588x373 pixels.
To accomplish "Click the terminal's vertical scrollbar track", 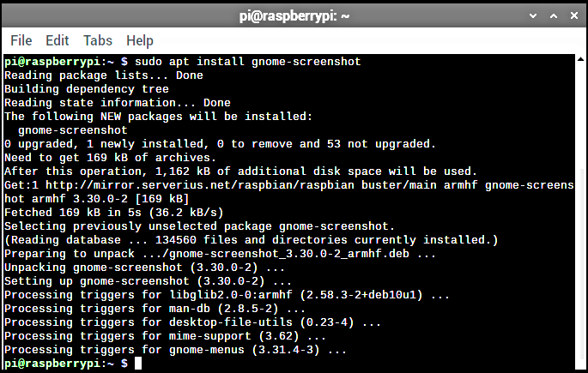I will click(580, 215).
